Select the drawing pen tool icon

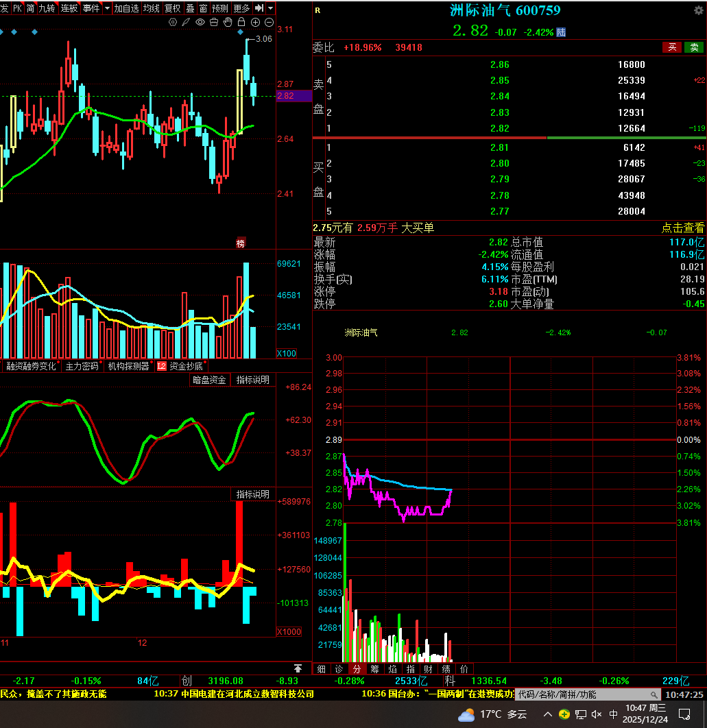(187, 23)
